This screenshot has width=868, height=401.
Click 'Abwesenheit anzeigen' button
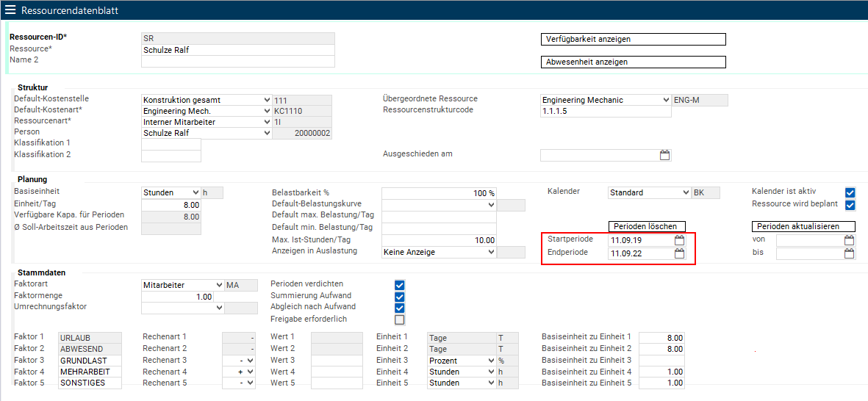[633, 62]
